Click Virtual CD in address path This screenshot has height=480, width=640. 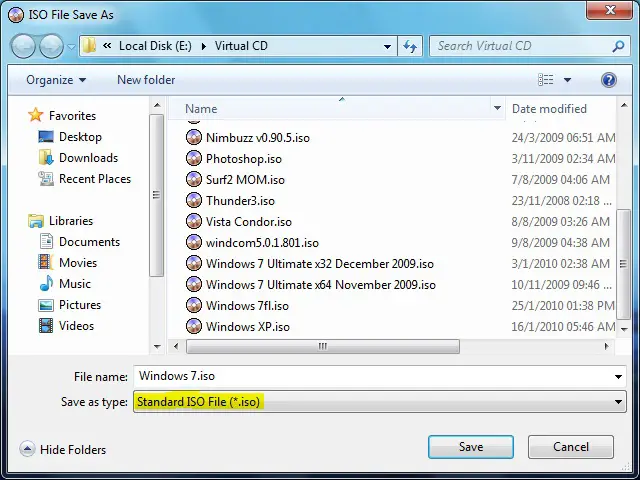(x=241, y=46)
